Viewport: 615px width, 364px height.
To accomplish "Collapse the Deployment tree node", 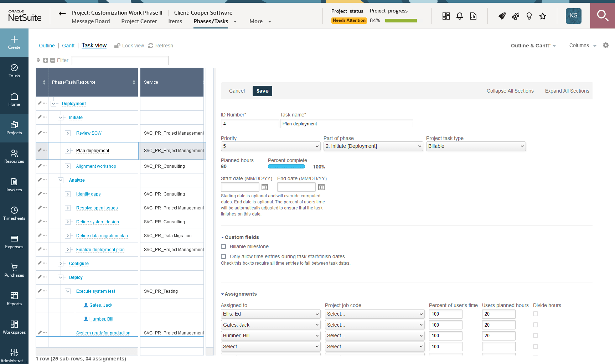I will point(53,104).
